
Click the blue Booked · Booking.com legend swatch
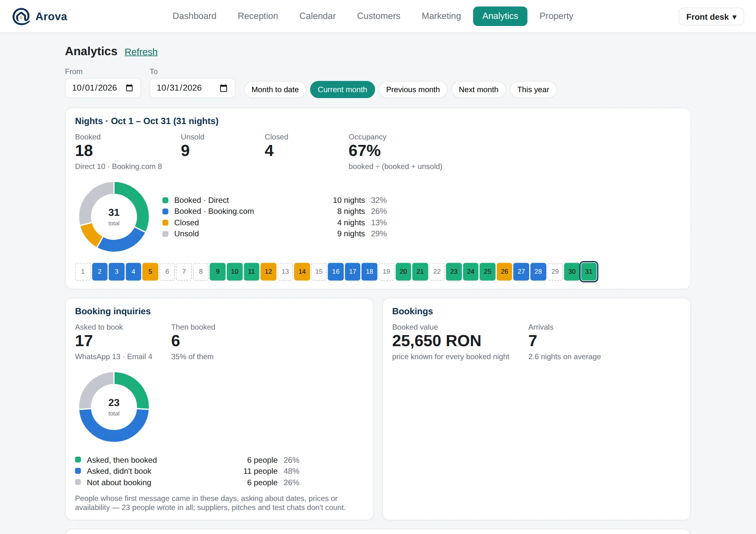pyautogui.click(x=165, y=211)
